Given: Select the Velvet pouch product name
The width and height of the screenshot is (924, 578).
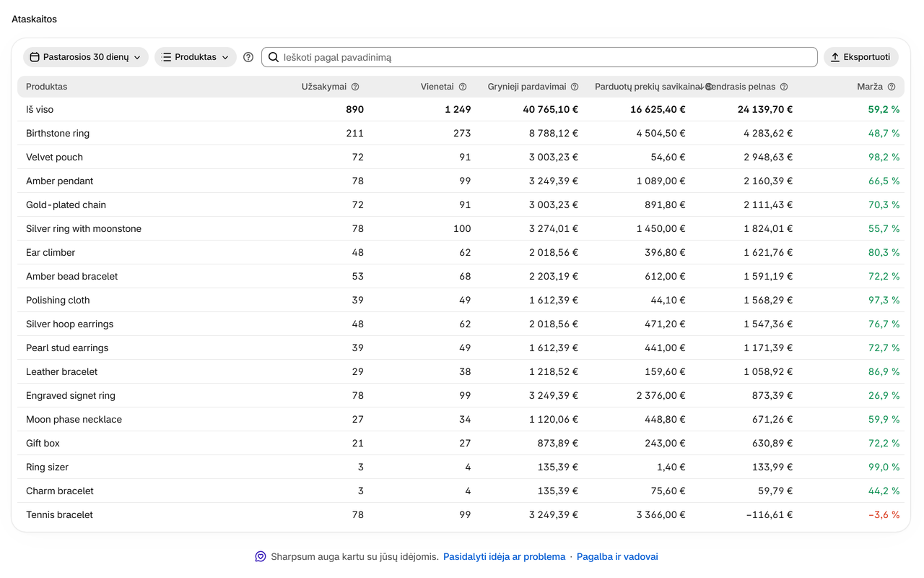Looking at the screenshot, I should pos(54,157).
